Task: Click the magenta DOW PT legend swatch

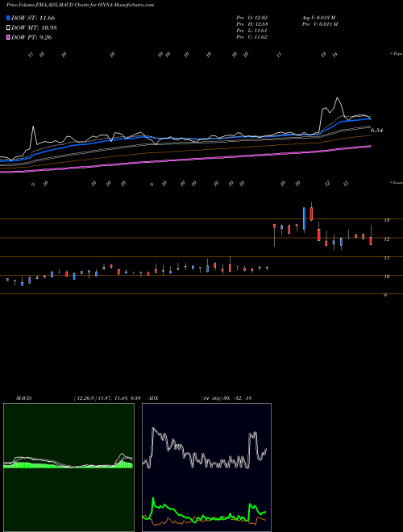Action: [x=8, y=38]
